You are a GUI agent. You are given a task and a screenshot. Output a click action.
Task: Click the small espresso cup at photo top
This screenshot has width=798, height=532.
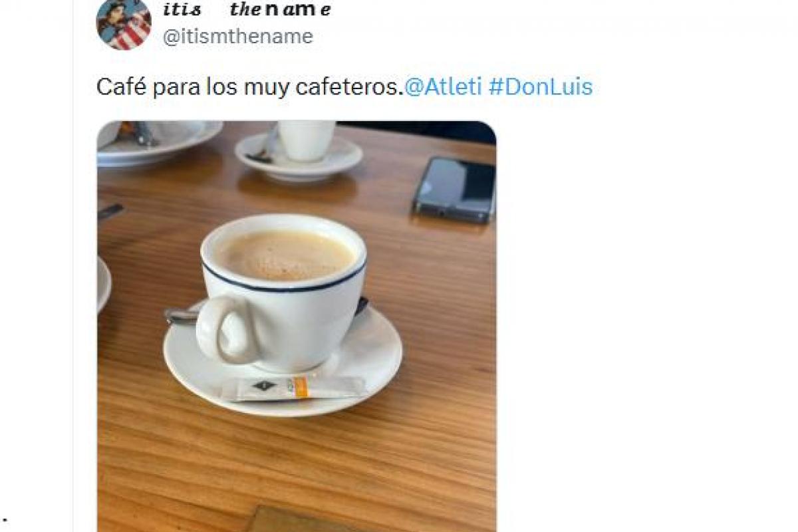click(x=306, y=140)
